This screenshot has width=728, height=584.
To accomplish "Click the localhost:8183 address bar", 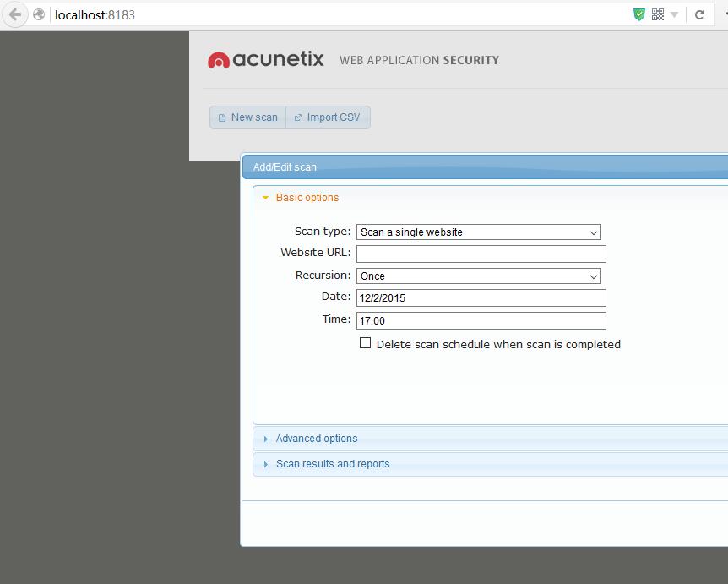I will (338, 14).
